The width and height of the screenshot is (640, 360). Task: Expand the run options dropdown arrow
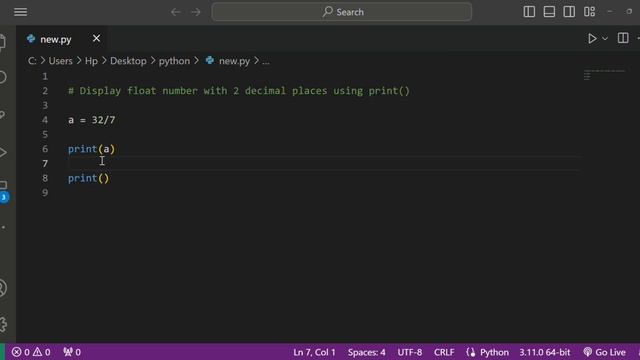pos(605,39)
